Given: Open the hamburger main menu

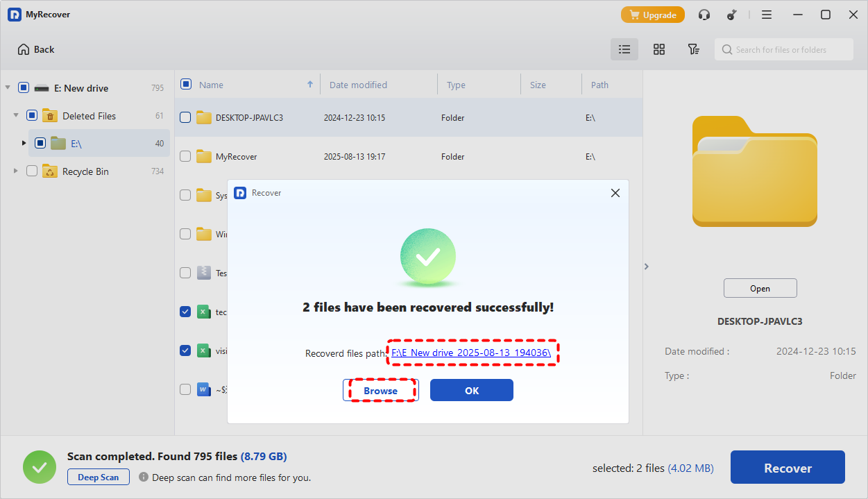Looking at the screenshot, I should 767,15.
